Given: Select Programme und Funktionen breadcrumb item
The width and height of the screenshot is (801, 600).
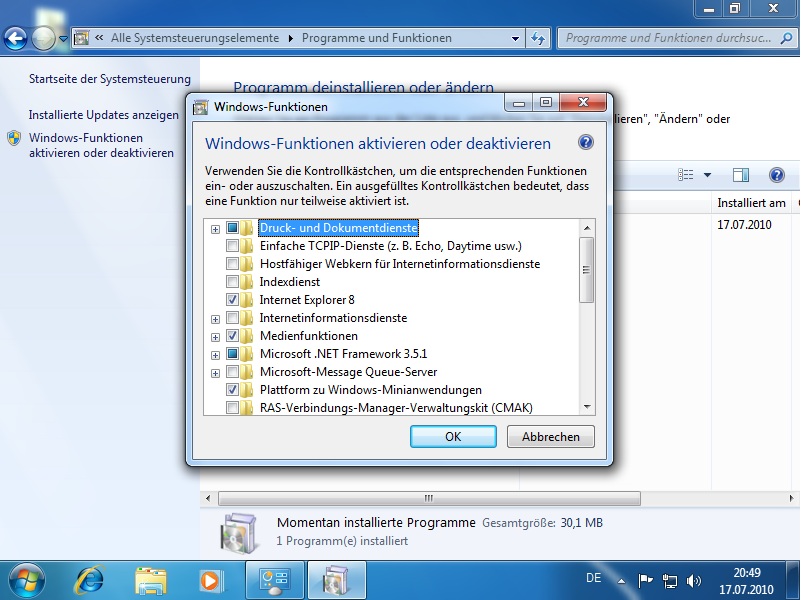Looking at the screenshot, I should [376, 38].
